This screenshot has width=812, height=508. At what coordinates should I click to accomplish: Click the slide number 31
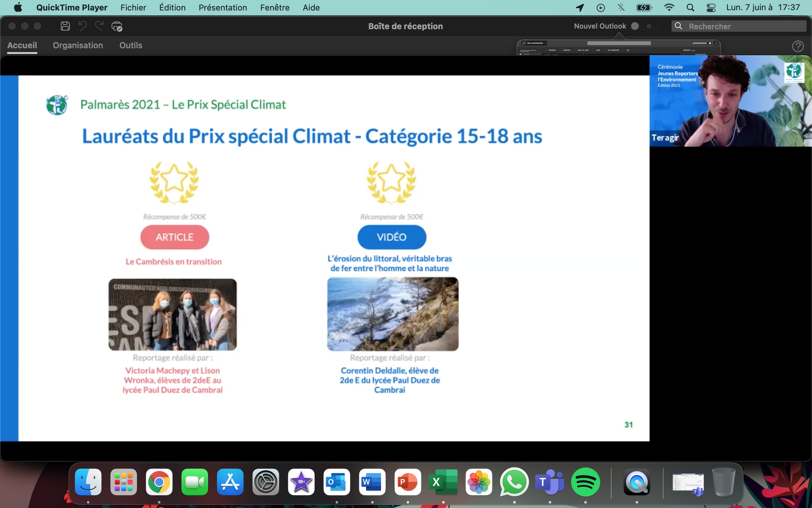tap(628, 425)
